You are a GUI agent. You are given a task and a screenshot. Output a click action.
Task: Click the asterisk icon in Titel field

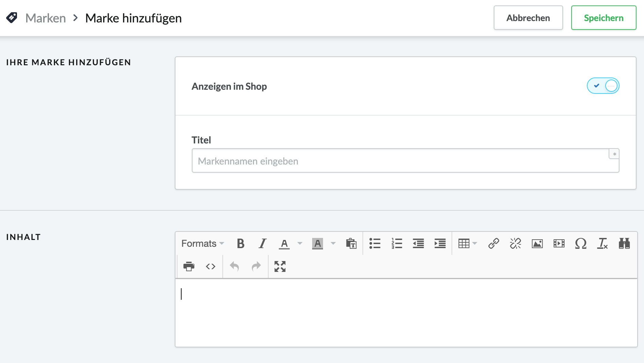614,154
